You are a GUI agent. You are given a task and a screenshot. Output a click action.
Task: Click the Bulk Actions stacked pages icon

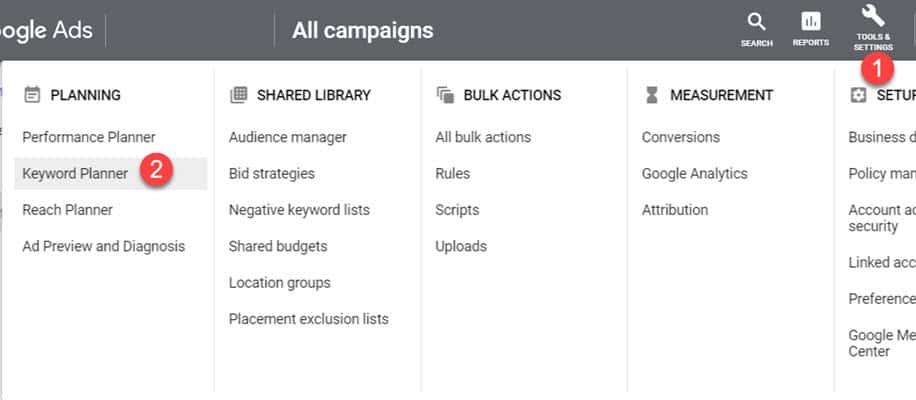tap(445, 95)
